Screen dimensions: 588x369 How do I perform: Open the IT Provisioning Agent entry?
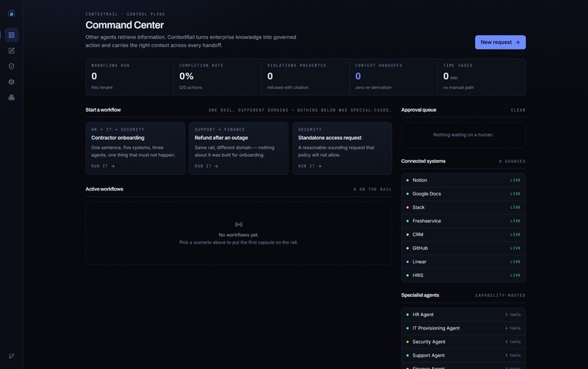463,328
